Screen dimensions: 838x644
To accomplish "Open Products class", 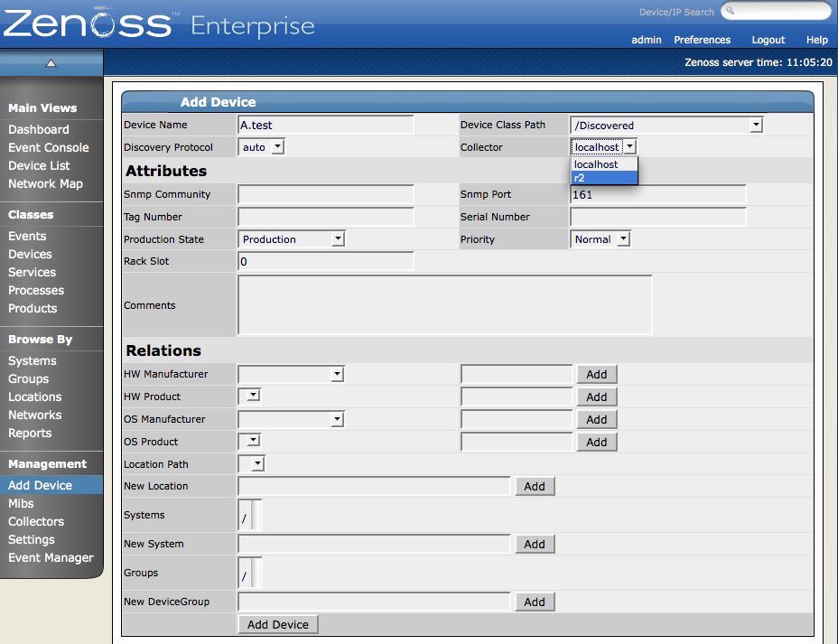I will coord(33,308).
